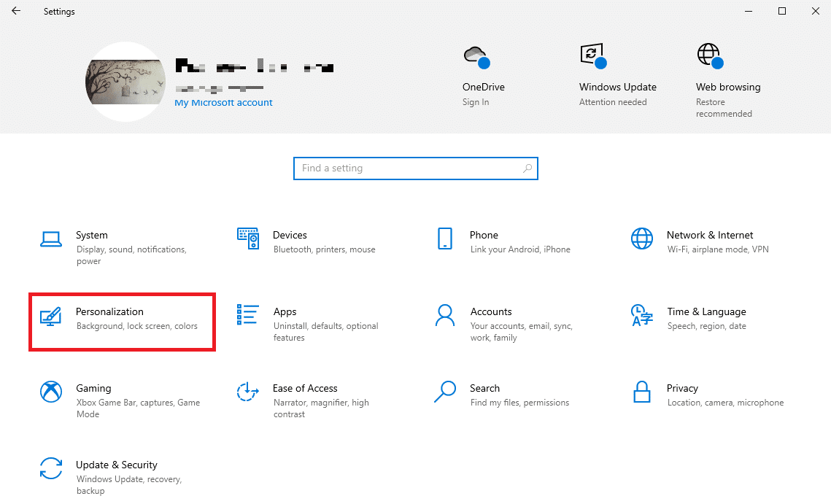Click the Privacy padlock icon
This screenshot has width=831, height=504.
point(642,392)
